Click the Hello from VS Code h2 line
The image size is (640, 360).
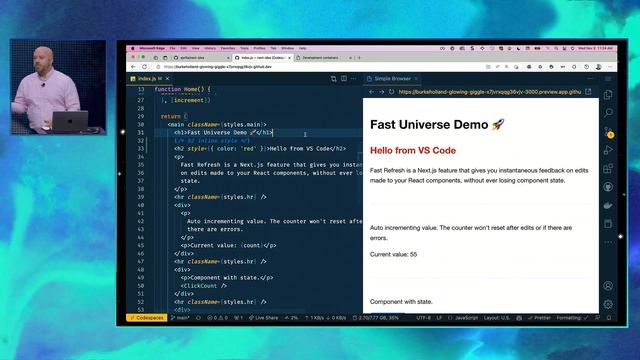(x=260, y=149)
